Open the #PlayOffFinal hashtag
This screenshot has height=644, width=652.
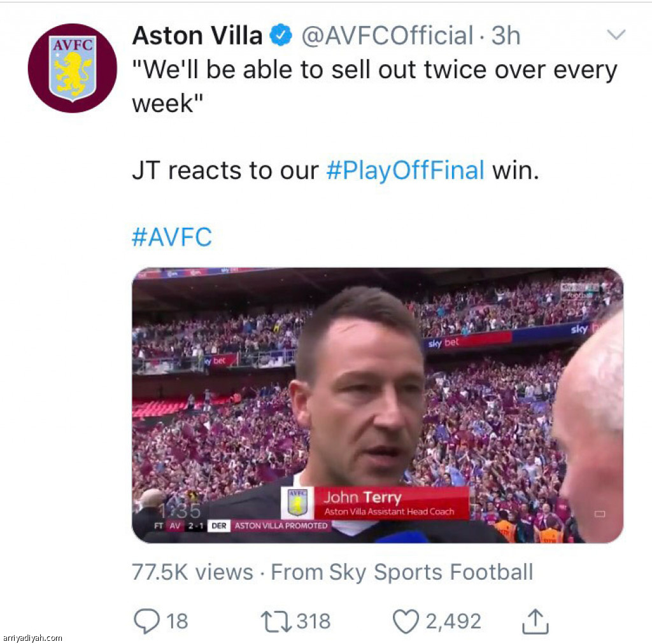click(406, 171)
